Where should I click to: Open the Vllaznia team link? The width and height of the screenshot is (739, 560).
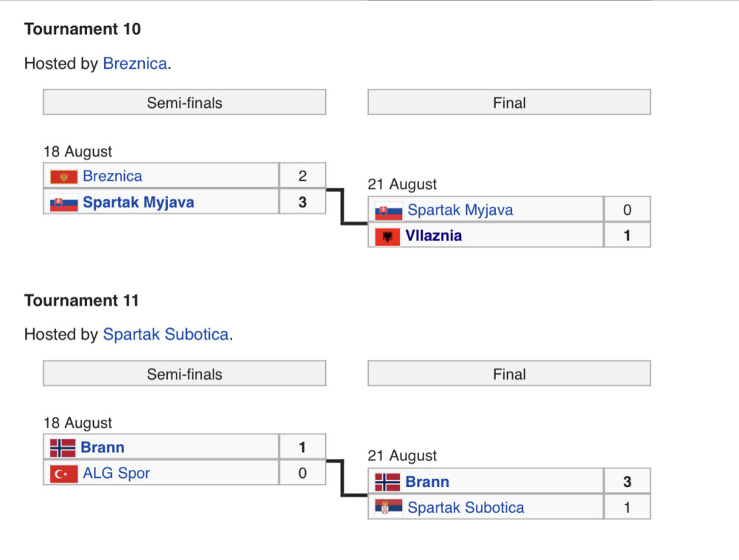pos(434,236)
